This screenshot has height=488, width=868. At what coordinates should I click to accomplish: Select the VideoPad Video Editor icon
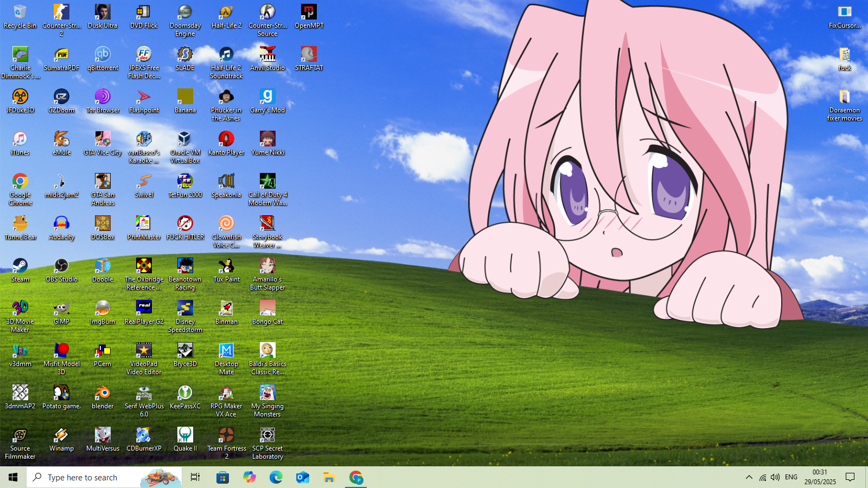(144, 359)
